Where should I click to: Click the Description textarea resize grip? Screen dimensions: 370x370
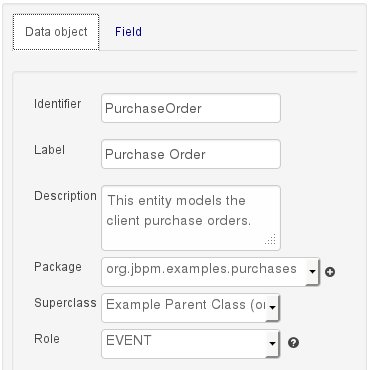pyautogui.click(x=270, y=239)
